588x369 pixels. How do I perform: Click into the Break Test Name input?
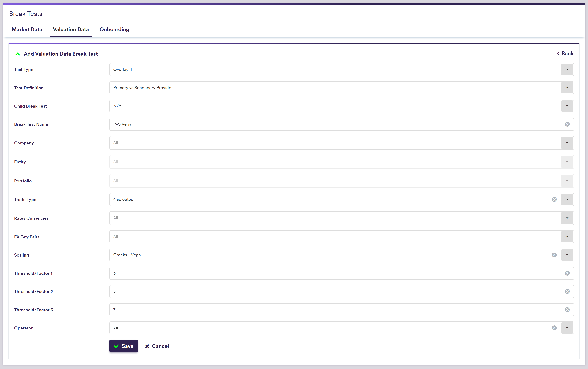point(317,124)
